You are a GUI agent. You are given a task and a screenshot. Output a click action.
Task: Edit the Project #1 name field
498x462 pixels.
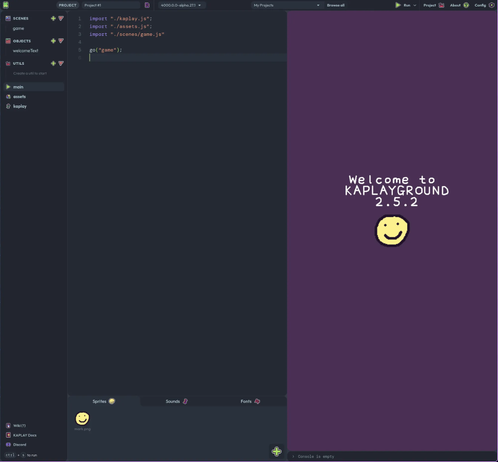click(111, 5)
